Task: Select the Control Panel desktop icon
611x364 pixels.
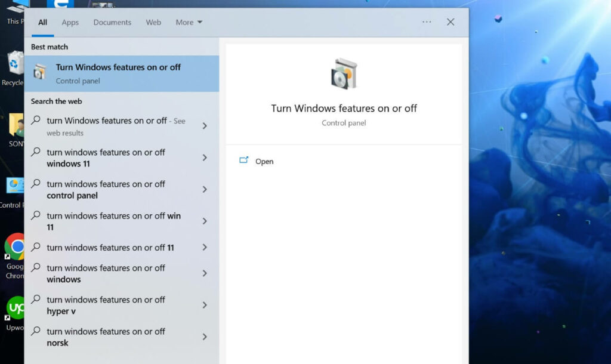Action: 13,193
